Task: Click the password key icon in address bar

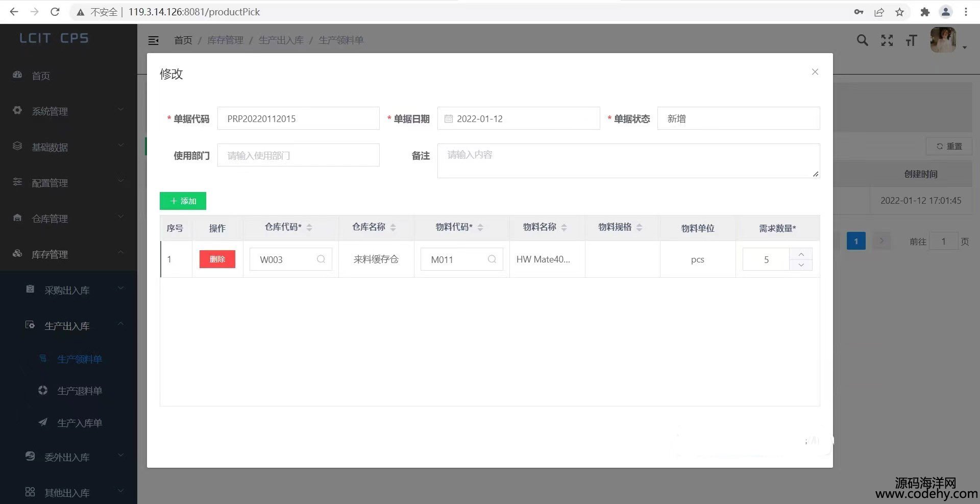Action: pos(859,12)
